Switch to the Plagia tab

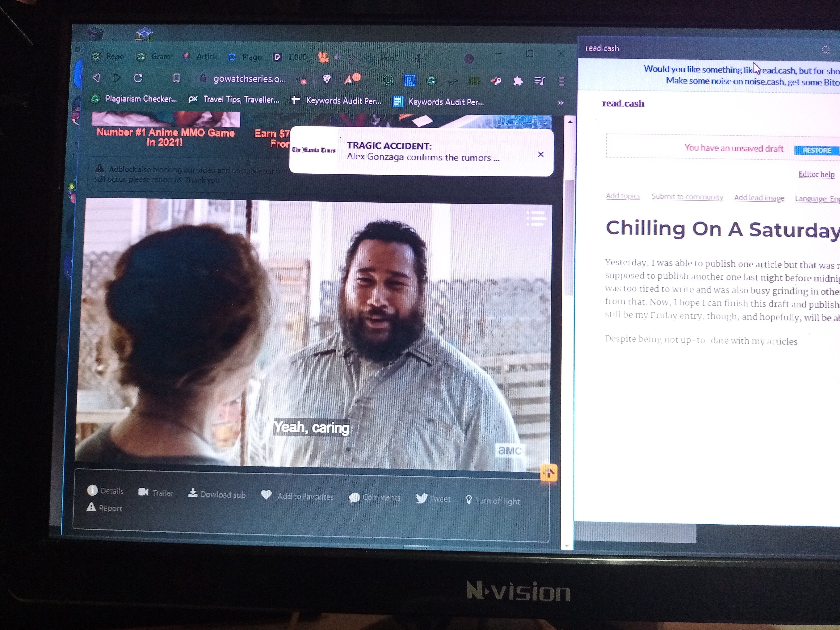tap(245, 57)
